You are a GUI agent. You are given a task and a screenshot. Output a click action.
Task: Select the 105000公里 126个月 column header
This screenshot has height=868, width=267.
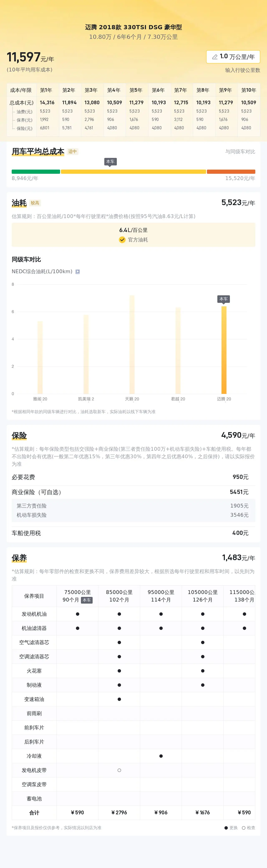tap(203, 596)
